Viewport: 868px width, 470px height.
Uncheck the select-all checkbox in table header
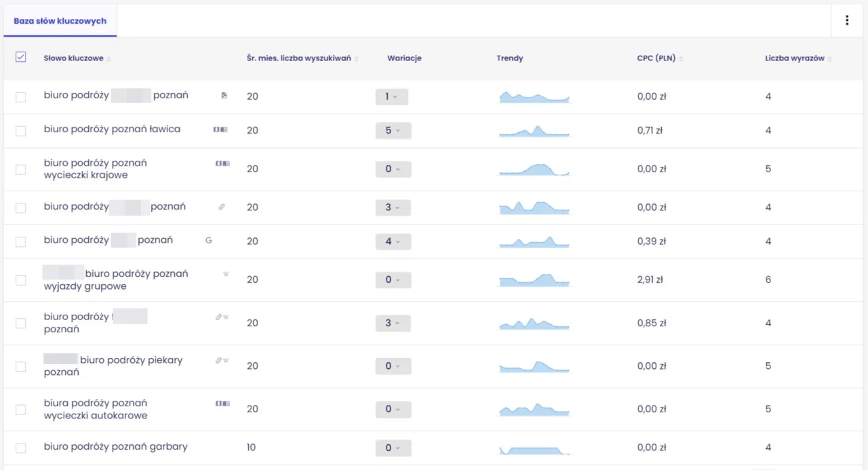tap(20, 58)
